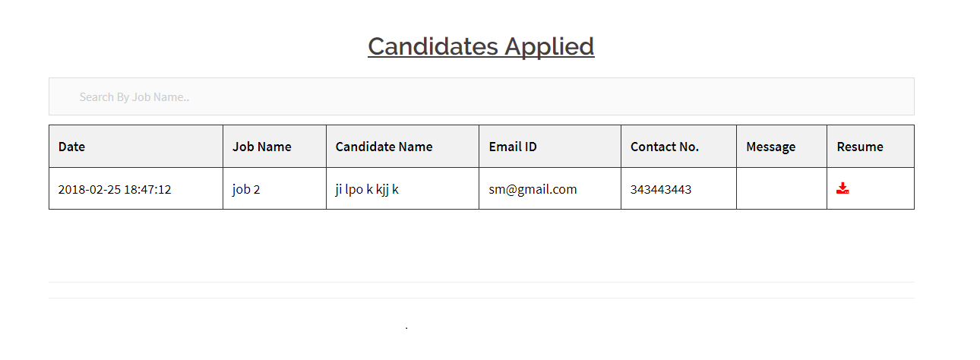Select the contact number 343443443
Image resolution: width=980 pixels, height=360 pixels.
click(x=660, y=189)
